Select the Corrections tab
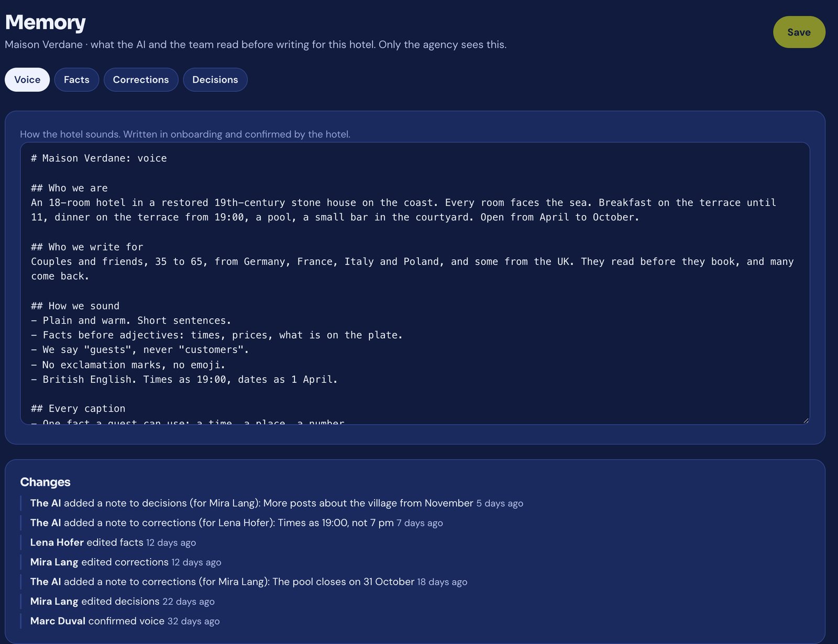This screenshot has height=644, width=838. pos(141,80)
